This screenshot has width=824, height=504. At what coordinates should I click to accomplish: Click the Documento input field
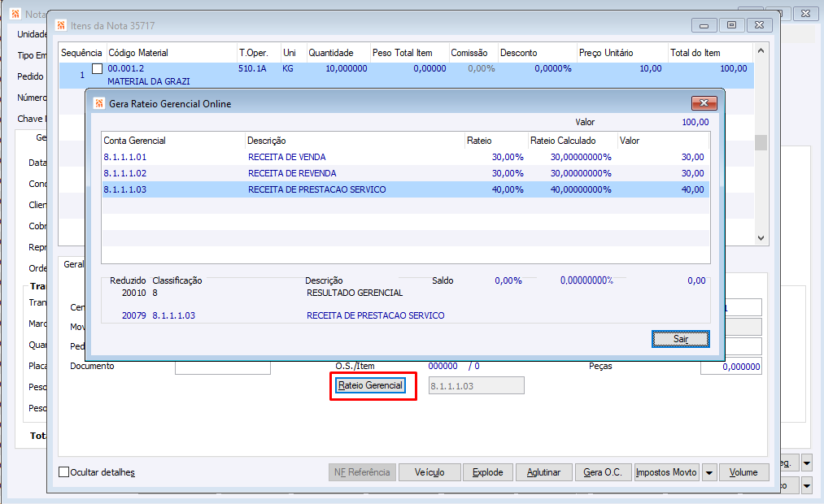tap(223, 367)
